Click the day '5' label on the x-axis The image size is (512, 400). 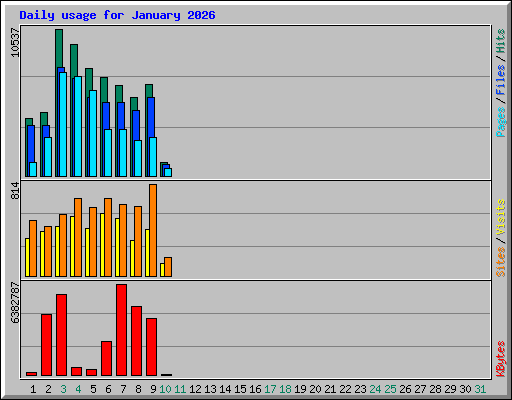coord(93,389)
